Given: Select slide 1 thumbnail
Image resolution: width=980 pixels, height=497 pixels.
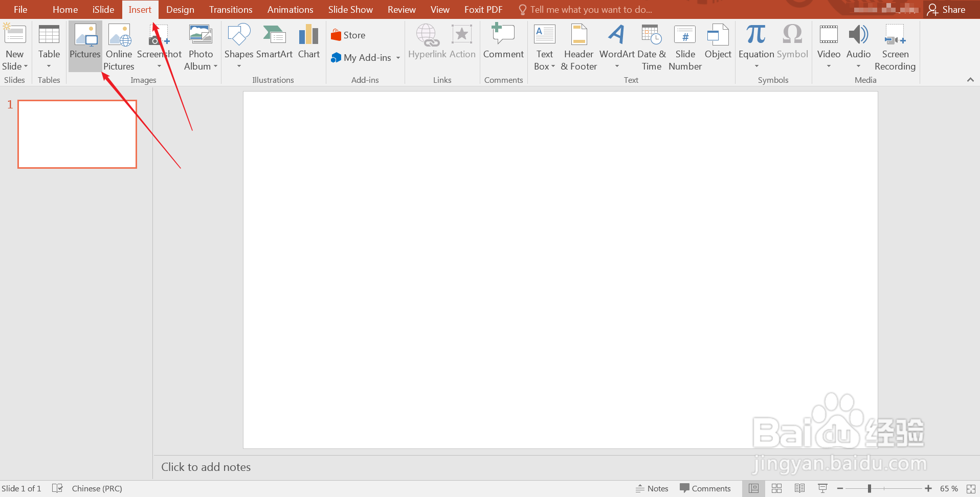Looking at the screenshot, I should click(x=77, y=134).
